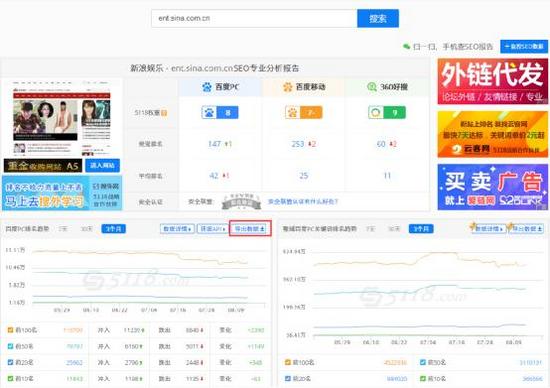The image size is (550, 388).
Task: Toggle green top 10 checkbox in right chart
Action: point(423,379)
